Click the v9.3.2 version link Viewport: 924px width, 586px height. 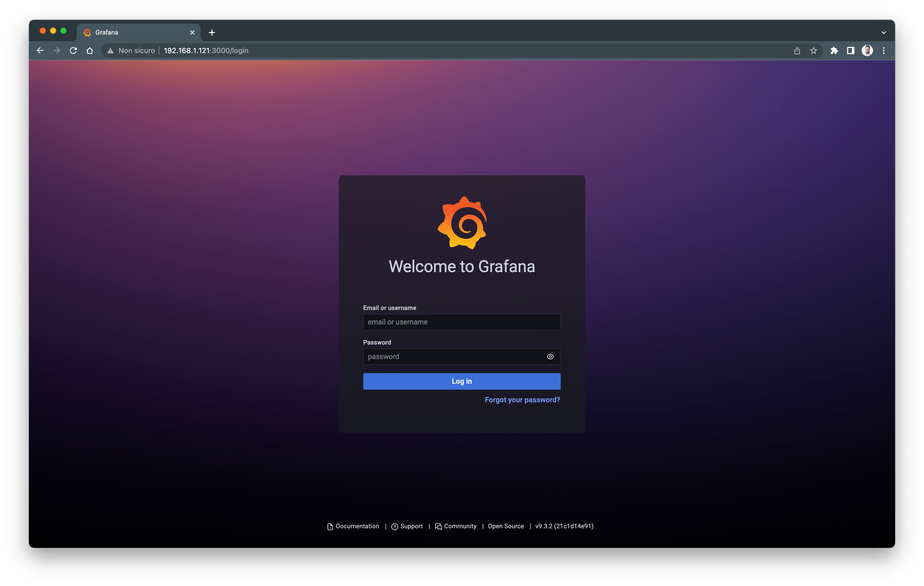[x=564, y=526]
